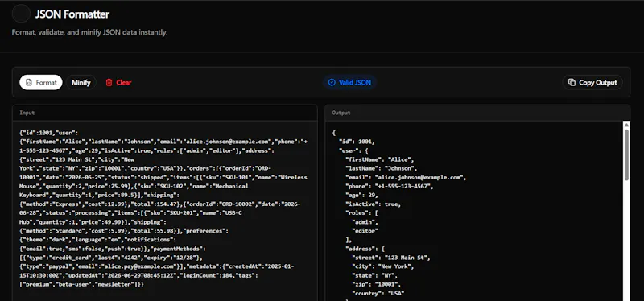
Task: Click the "state": "NY" output line
Action: pos(376,275)
